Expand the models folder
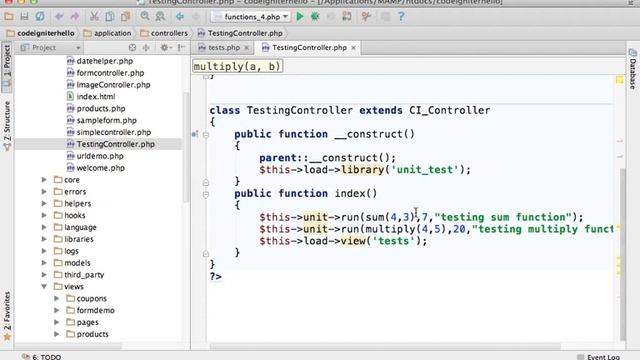 tap(44, 262)
